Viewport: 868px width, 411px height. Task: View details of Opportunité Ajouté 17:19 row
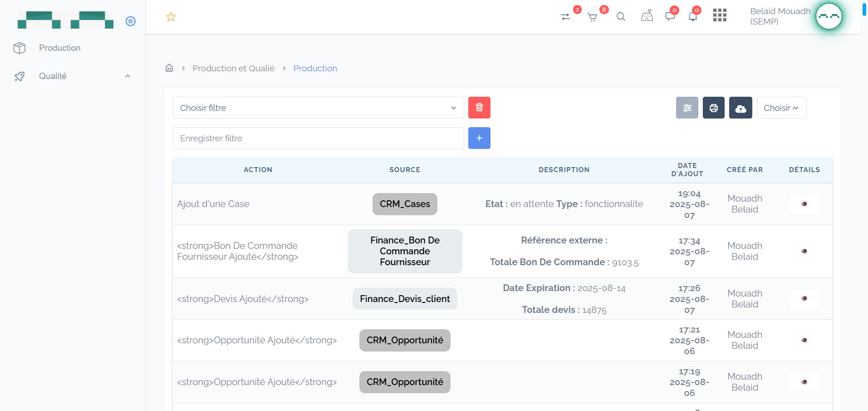pos(804,382)
